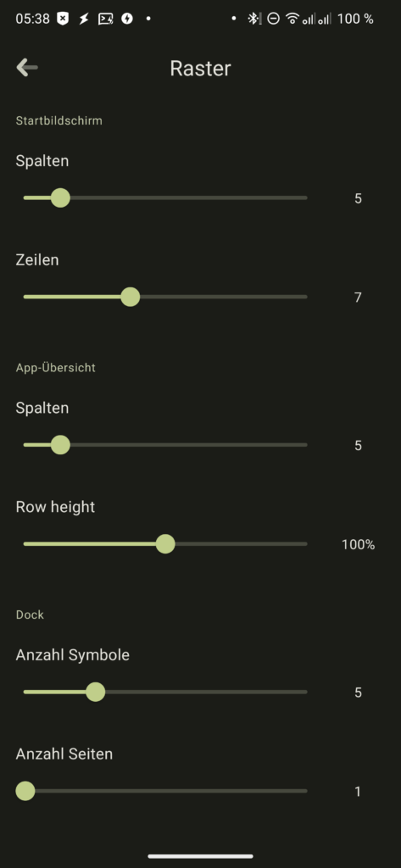Tap the Bluetooth status icon

254,19
